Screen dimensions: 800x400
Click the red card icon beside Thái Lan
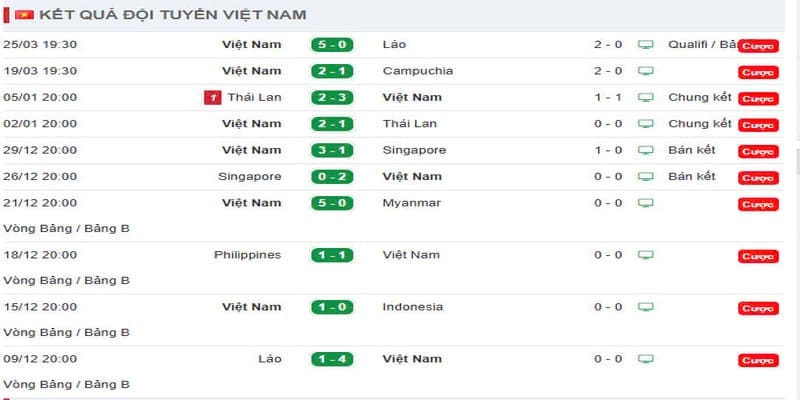point(211,98)
